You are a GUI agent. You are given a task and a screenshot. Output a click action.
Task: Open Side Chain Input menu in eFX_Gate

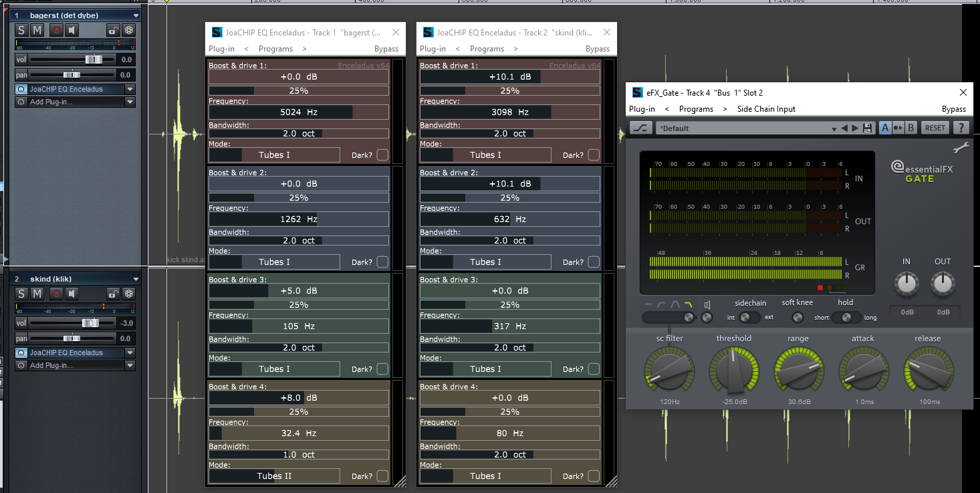766,109
